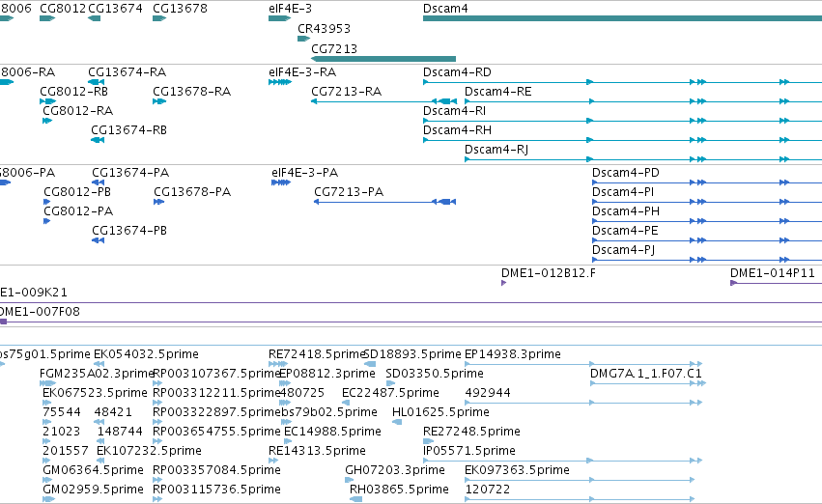Image resolution: width=822 pixels, height=504 pixels.
Task: Click the CG13674-PA protein glyph
Action: 98,182
